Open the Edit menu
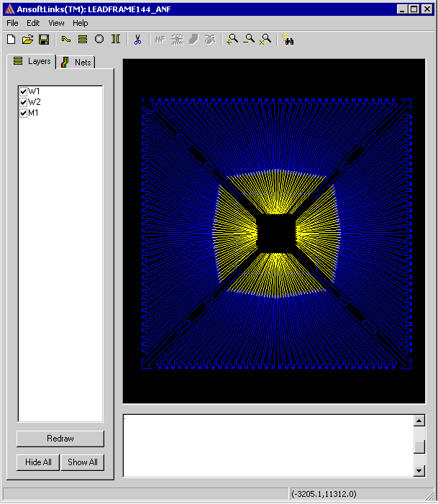Viewport: 438px width, 504px height. (33, 23)
